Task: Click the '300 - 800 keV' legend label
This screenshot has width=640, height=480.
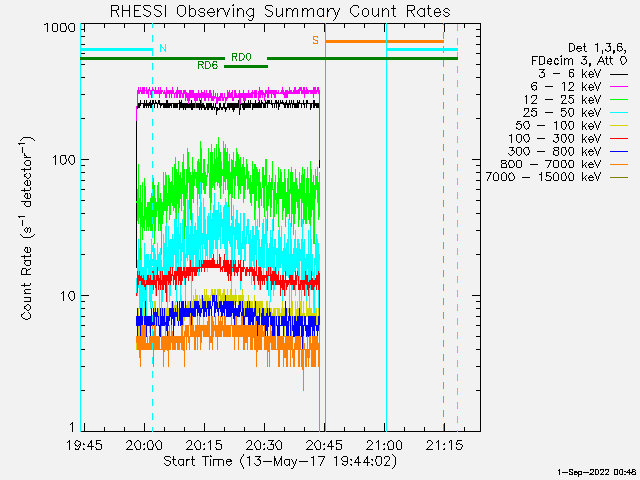Action: (x=554, y=151)
